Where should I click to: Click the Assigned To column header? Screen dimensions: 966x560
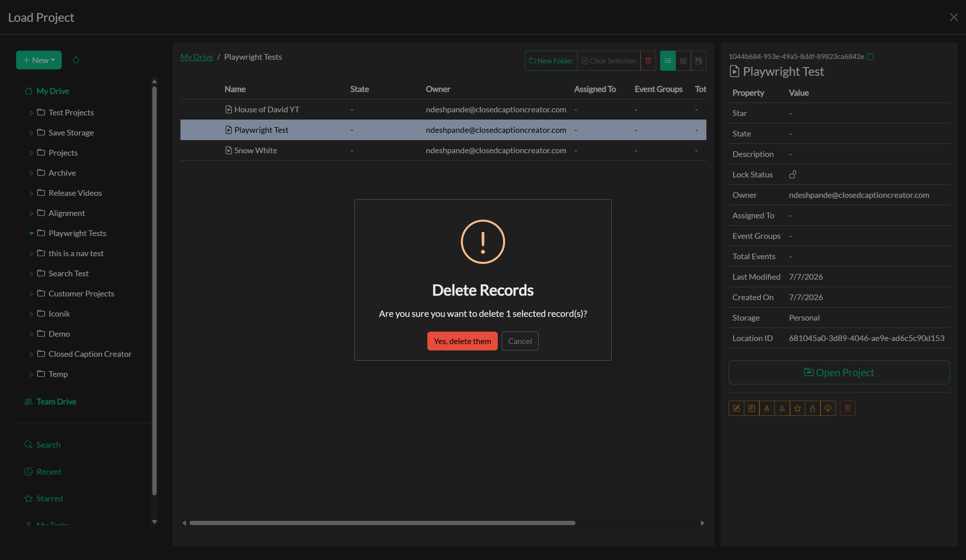click(595, 89)
